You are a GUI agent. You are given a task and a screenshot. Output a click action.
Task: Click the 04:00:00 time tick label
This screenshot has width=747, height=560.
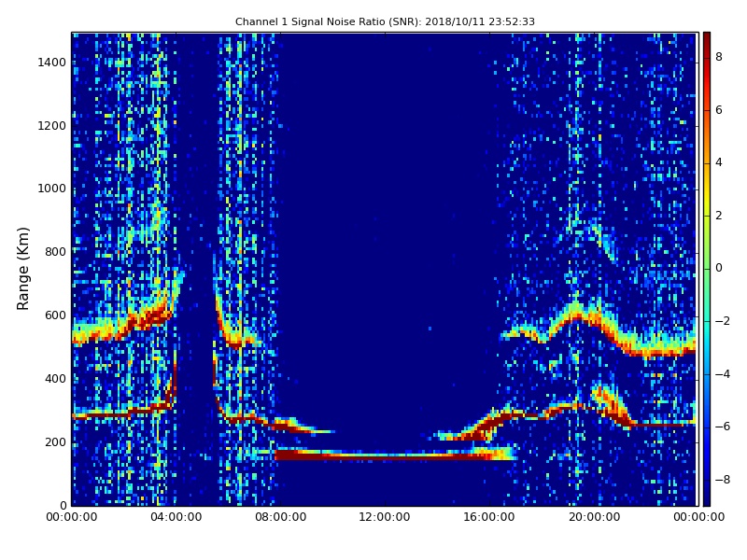pyautogui.click(x=176, y=517)
